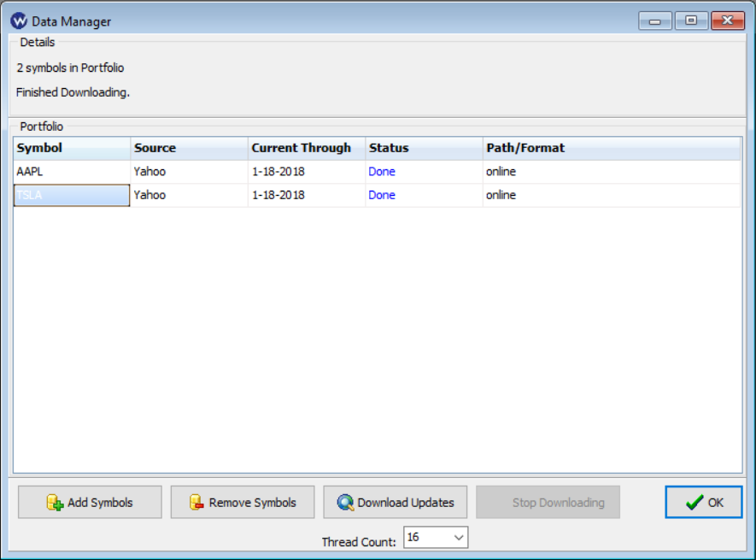
Task: Click the Done status for TSLA
Action: click(382, 195)
